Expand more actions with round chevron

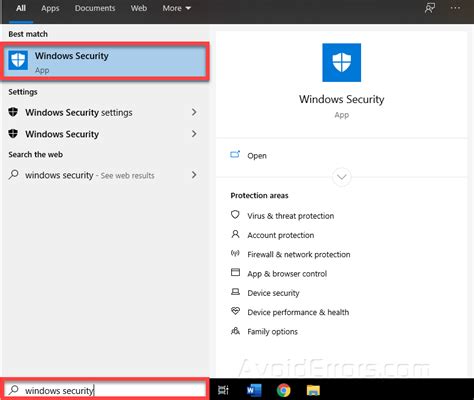pos(342,177)
